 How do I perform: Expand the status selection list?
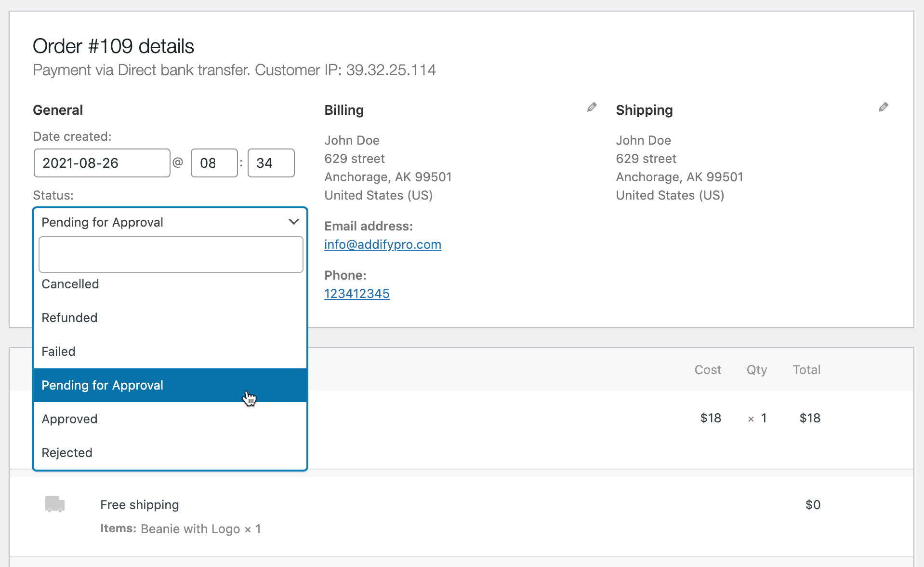point(145,222)
